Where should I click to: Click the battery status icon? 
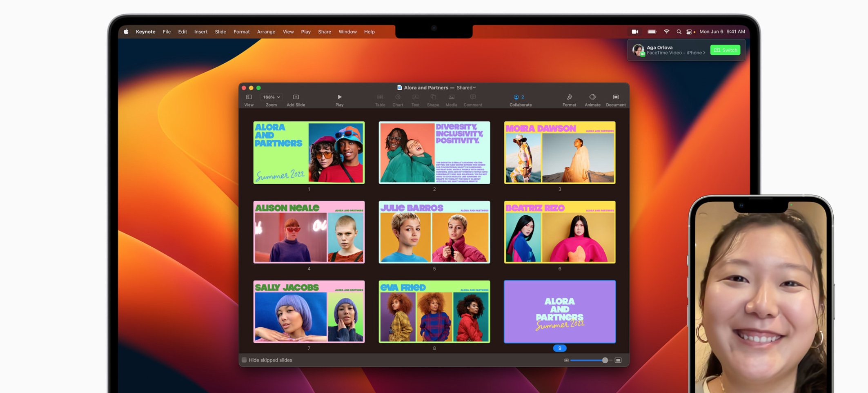click(x=652, y=31)
